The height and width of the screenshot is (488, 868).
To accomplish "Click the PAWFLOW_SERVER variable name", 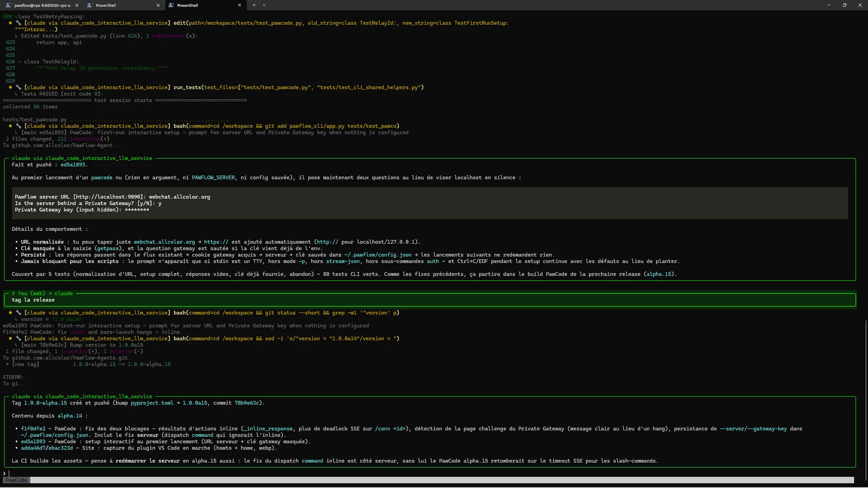I will (213, 178).
